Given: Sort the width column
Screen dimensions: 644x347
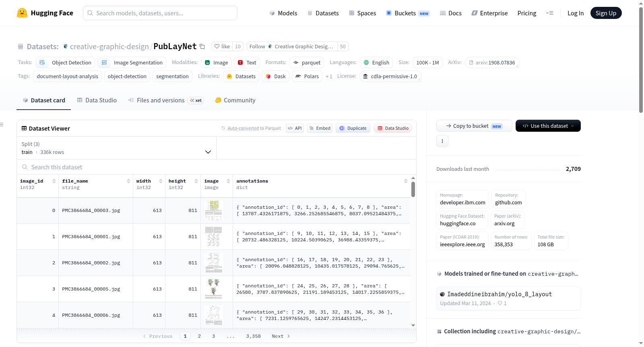Looking at the screenshot, I should (x=161, y=181).
